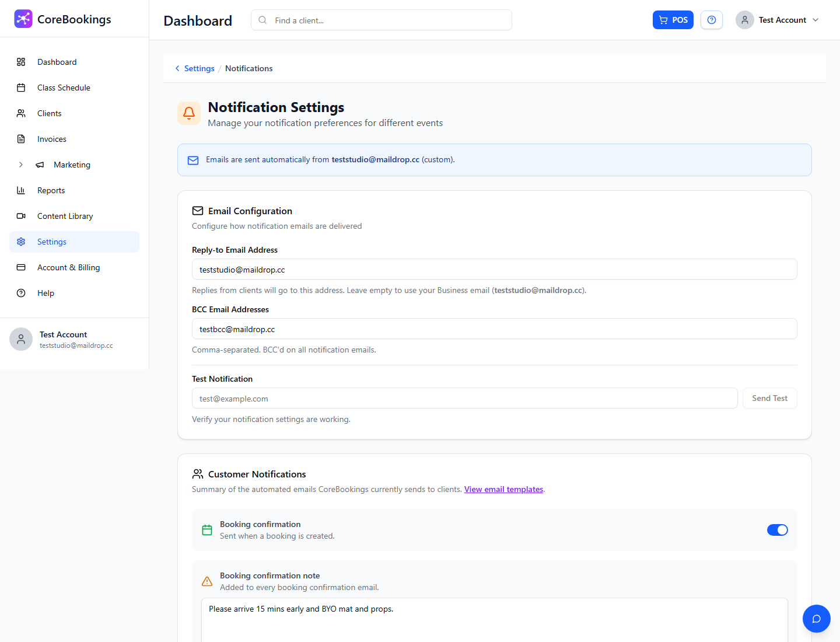The image size is (840, 642).
Task: Click the booking confirmation note textarea
Action: (495, 620)
